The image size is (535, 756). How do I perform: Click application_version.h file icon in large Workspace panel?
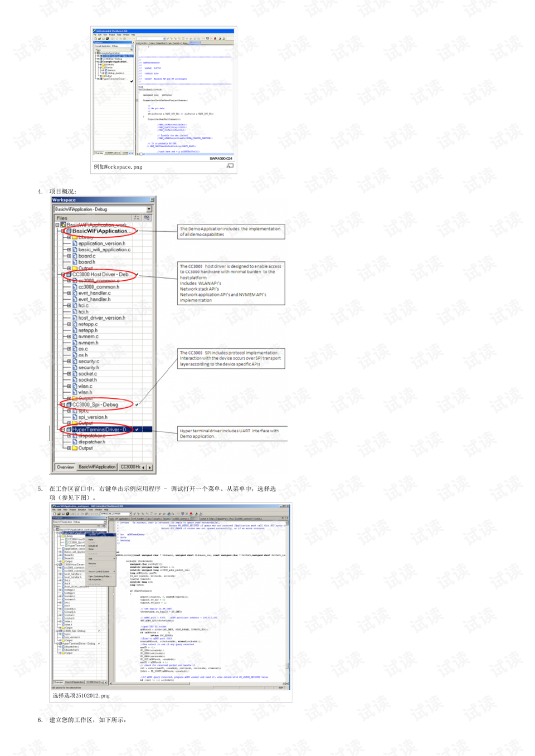(75, 243)
